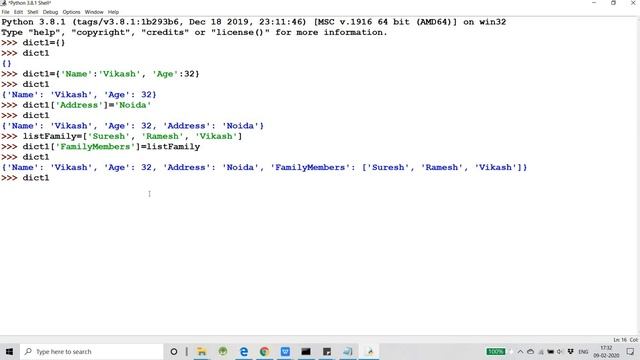
Task: Open the Debug menu
Action: 51,12
